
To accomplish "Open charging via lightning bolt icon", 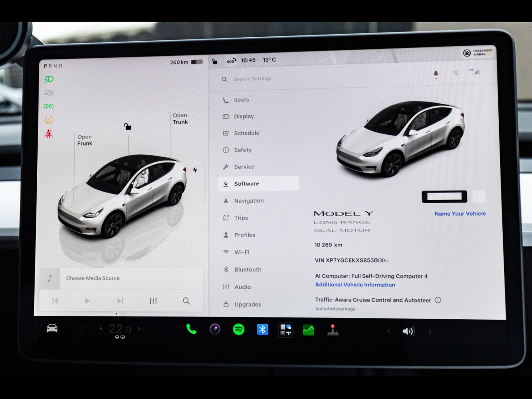I will (x=195, y=170).
